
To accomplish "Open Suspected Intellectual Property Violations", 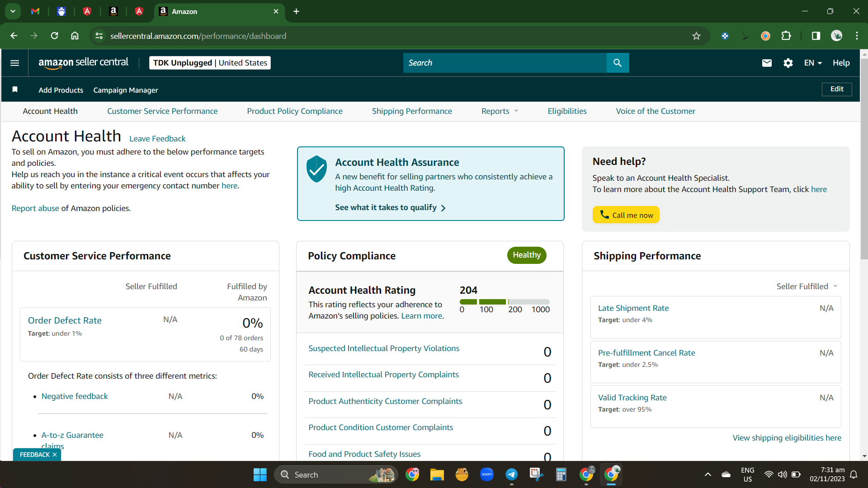I will click(384, 348).
